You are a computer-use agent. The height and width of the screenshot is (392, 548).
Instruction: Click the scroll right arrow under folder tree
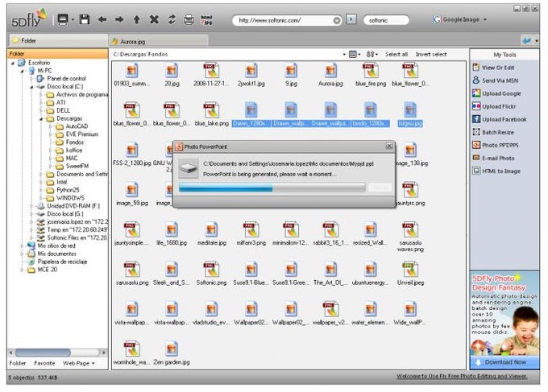[103, 353]
